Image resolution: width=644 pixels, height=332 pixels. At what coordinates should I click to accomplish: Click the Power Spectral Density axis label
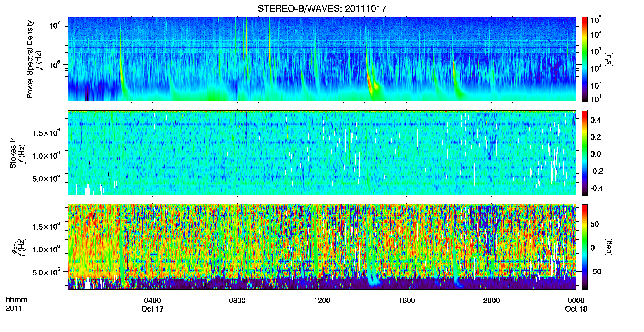click(x=30, y=59)
